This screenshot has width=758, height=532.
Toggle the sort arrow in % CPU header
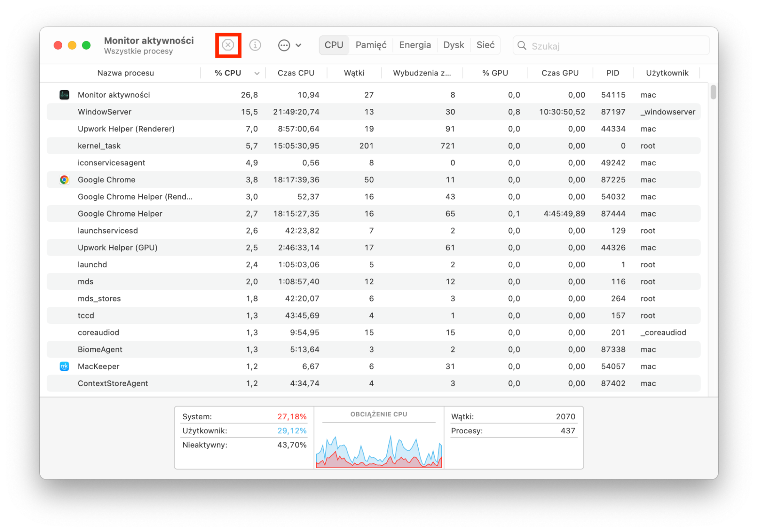(x=257, y=73)
